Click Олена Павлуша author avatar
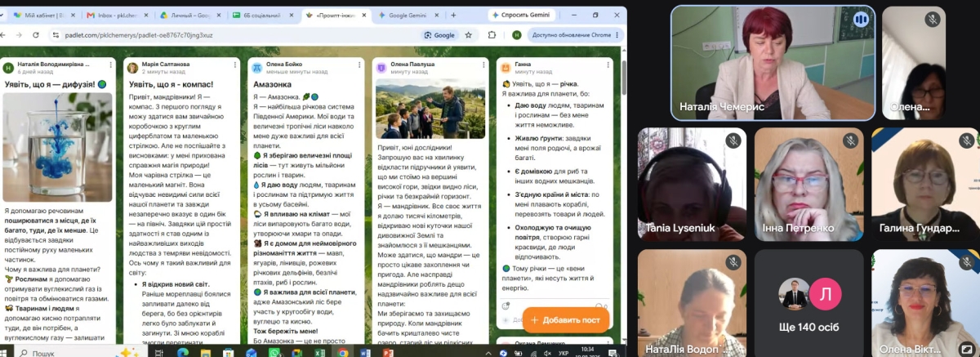 coord(381,67)
